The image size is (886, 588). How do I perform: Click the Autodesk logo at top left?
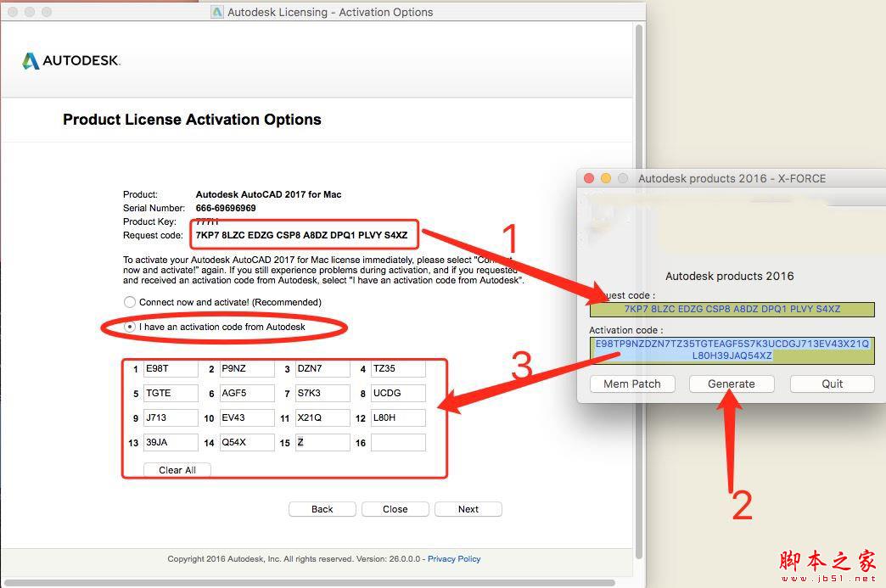pos(70,60)
